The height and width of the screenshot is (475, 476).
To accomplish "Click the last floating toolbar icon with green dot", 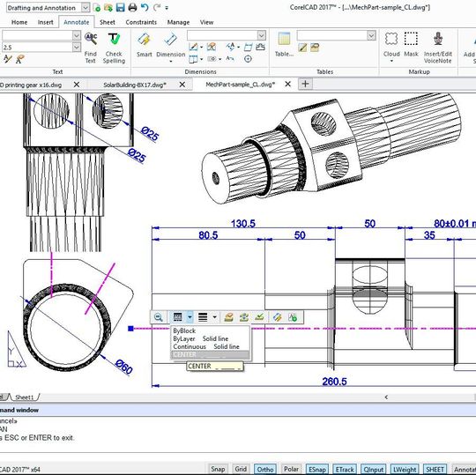I will (293, 317).
